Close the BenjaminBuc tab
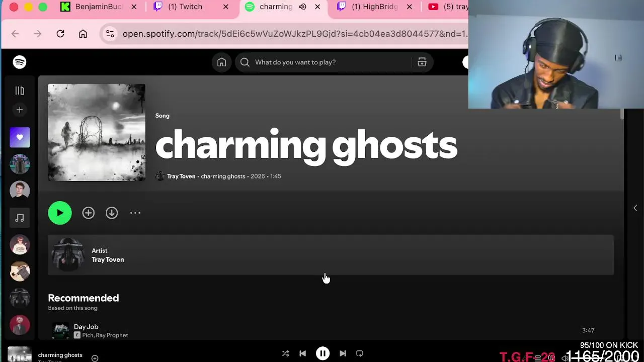 [x=134, y=7]
